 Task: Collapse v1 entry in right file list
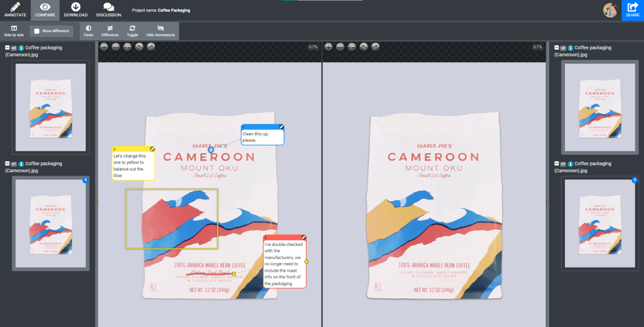(x=557, y=163)
